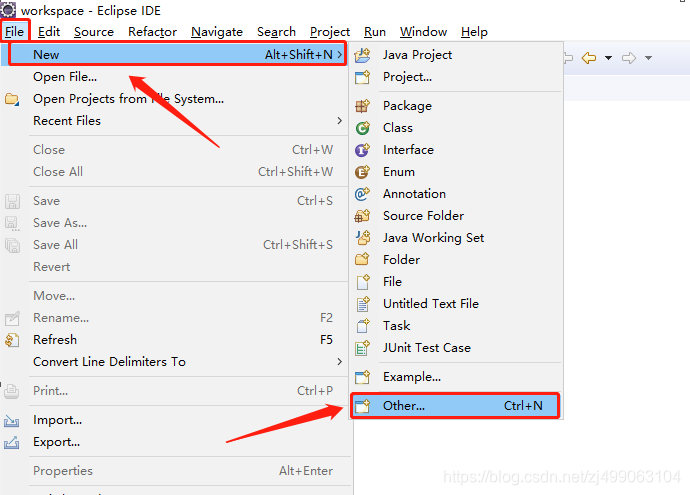Choose Refresh F5 menu entry
Screen dimensions: 690x495
click(x=176, y=340)
